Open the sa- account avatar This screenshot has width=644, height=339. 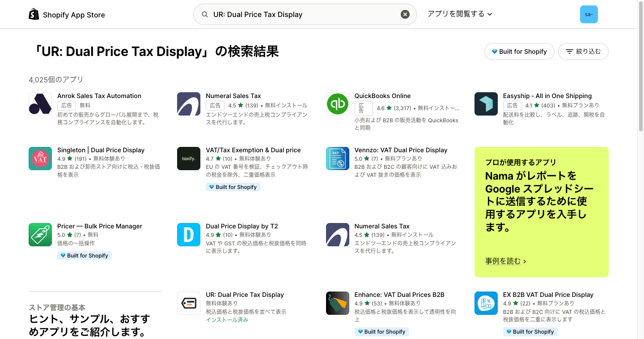(x=589, y=14)
